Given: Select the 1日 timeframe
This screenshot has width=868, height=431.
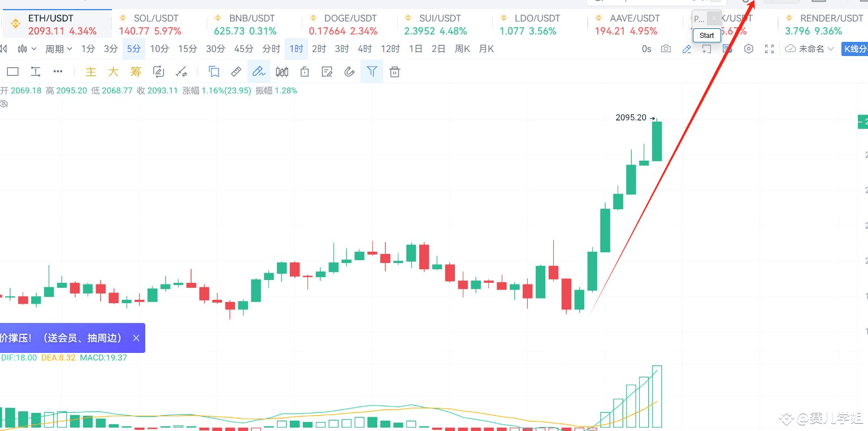Looking at the screenshot, I should 416,49.
